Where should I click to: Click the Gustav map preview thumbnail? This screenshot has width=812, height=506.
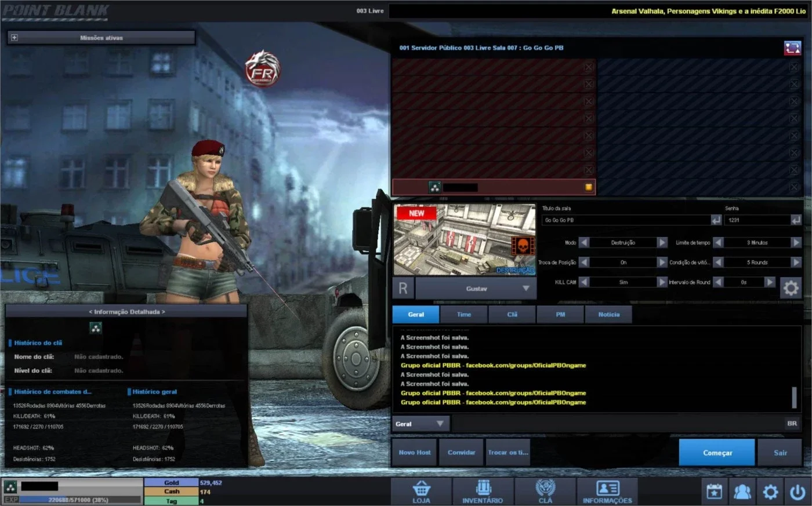465,239
